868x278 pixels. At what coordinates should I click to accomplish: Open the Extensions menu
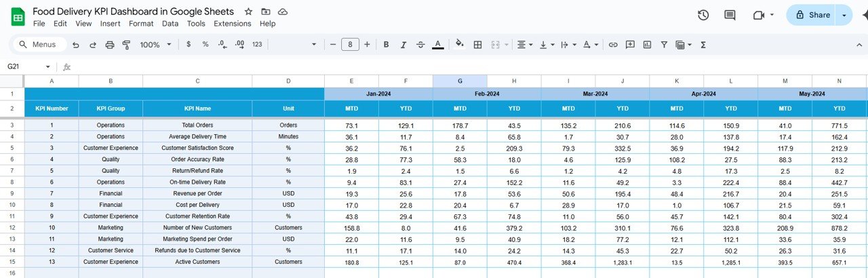pyautogui.click(x=232, y=24)
